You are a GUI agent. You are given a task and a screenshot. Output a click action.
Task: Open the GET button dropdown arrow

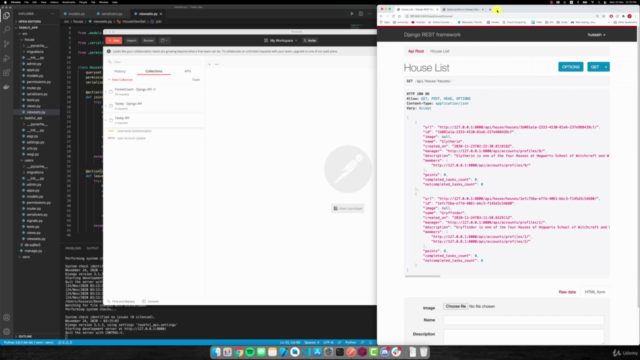[x=606, y=67]
